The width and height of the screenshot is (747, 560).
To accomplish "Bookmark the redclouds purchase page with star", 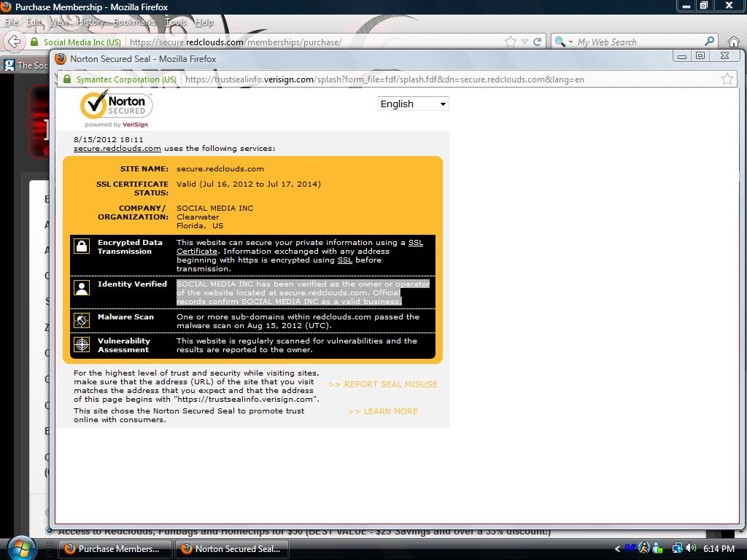I will pyautogui.click(x=511, y=42).
